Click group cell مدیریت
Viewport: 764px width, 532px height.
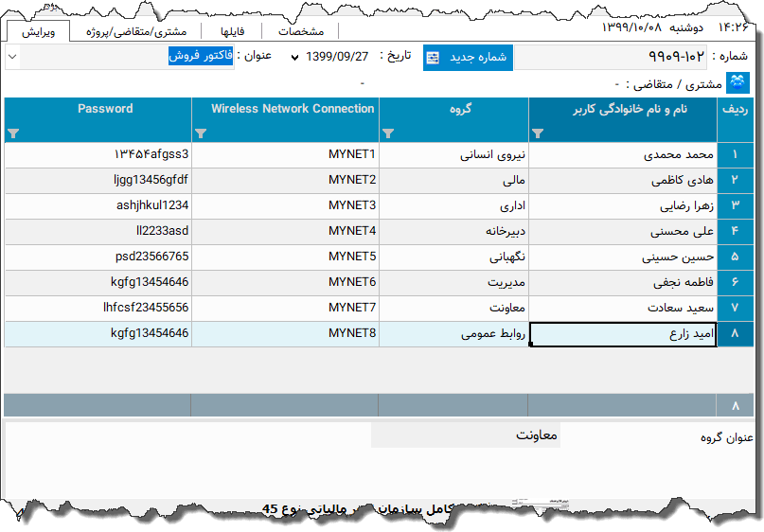coord(454,283)
